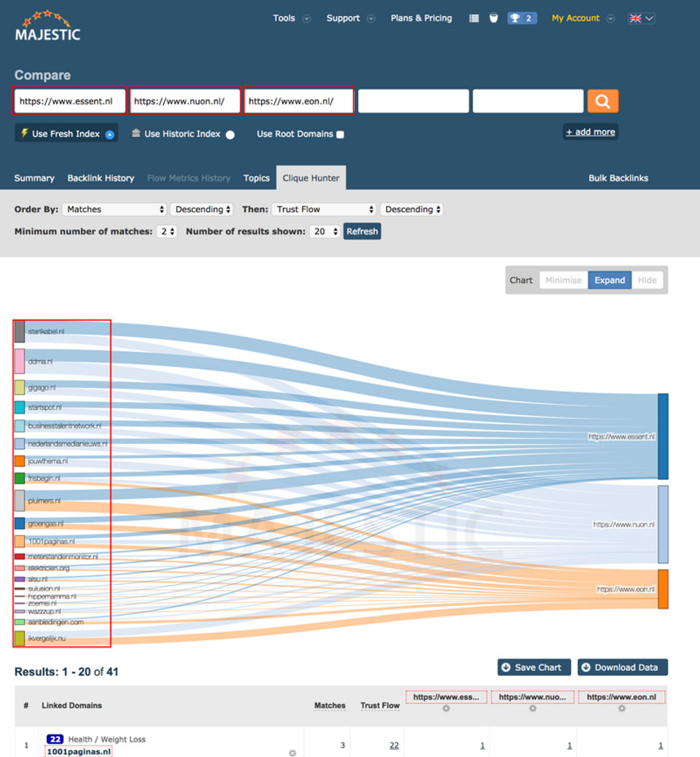700x757 pixels.
Task: Click the Refresh button
Action: (x=362, y=231)
